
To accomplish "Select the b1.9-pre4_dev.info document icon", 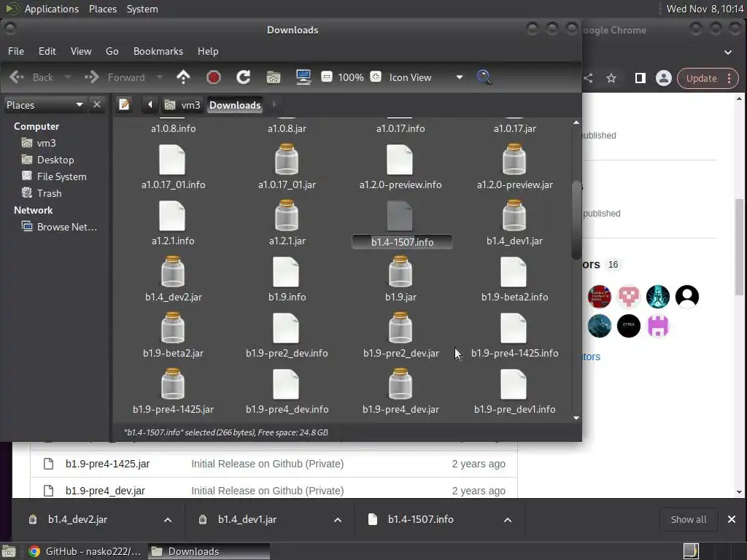I will [x=286, y=384].
